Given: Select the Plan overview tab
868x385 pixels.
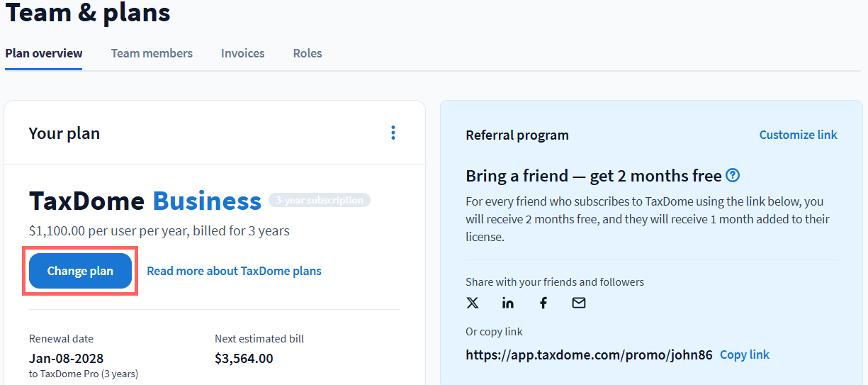Looking at the screenshot, I should [x=44, y=53].
